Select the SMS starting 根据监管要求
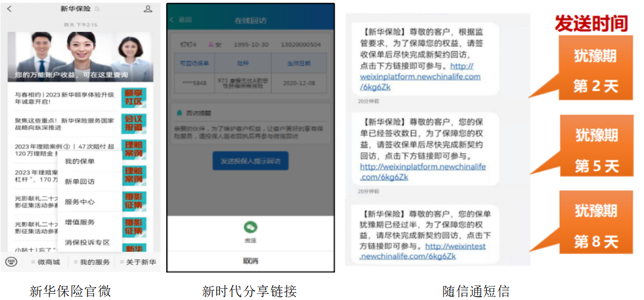This screenshot has height=300, width=644. [x=425, y=59]
